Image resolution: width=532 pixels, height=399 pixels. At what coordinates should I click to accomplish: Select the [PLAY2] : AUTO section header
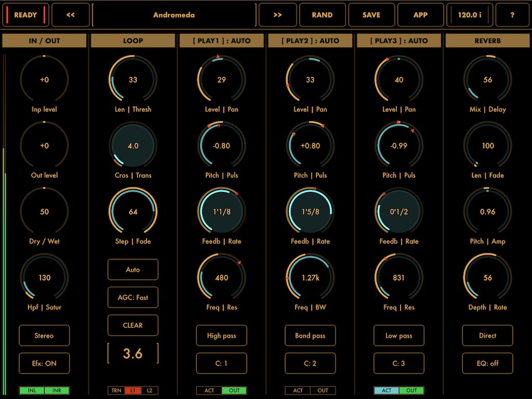(310, 41)
